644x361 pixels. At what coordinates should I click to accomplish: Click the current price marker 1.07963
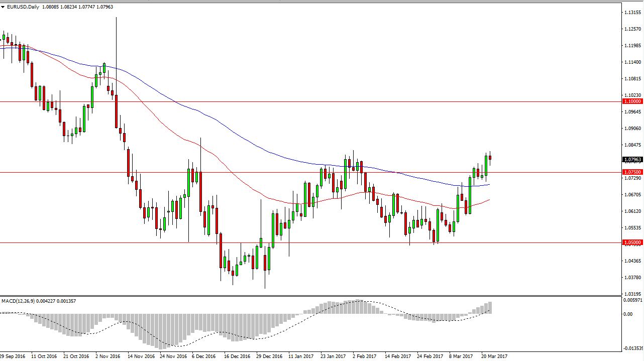pyautogui.click(x=632, y=159)
